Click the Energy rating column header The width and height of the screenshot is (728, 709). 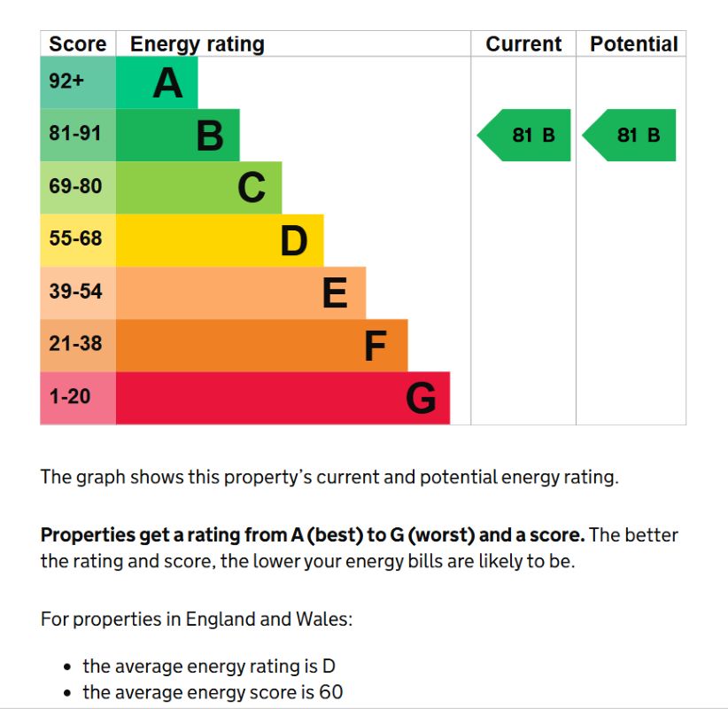[x=197, y=44]
